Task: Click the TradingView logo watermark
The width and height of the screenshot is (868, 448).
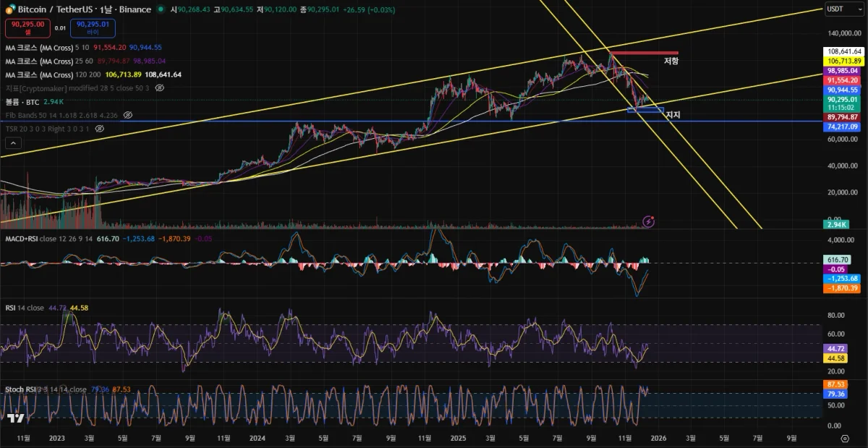Action: pyautogui.click(x=17, y=418)
